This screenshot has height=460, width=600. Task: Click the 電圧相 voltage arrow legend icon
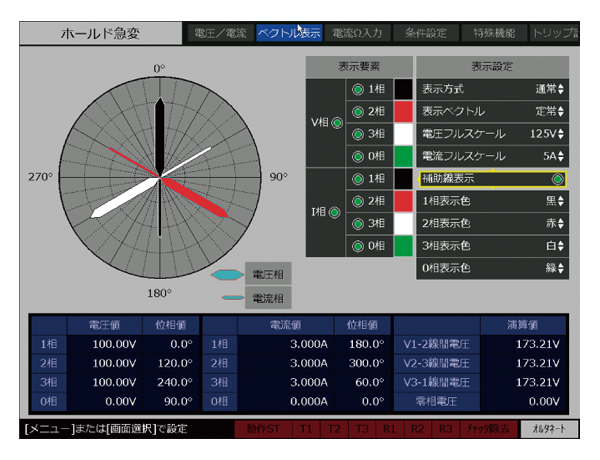(227, 275)
